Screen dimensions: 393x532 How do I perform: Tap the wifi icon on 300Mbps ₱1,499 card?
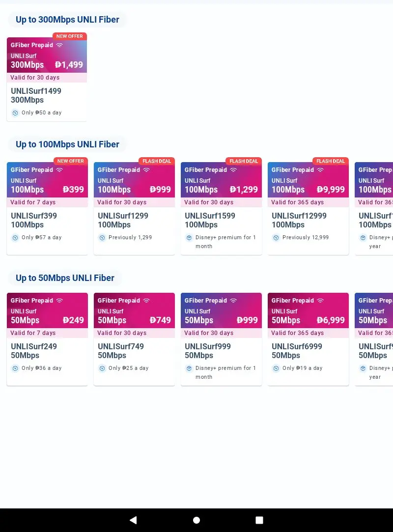[59, 45]
